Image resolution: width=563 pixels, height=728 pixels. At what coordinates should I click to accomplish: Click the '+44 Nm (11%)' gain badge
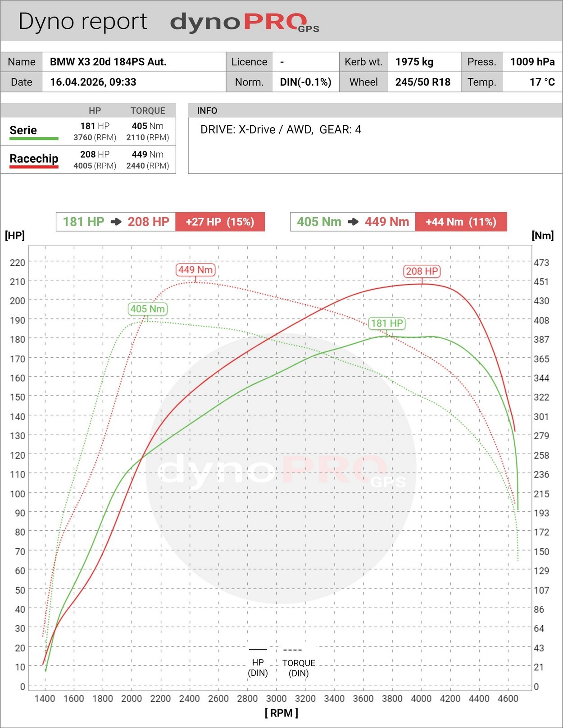pyautogui.click(x=461, y=222)
